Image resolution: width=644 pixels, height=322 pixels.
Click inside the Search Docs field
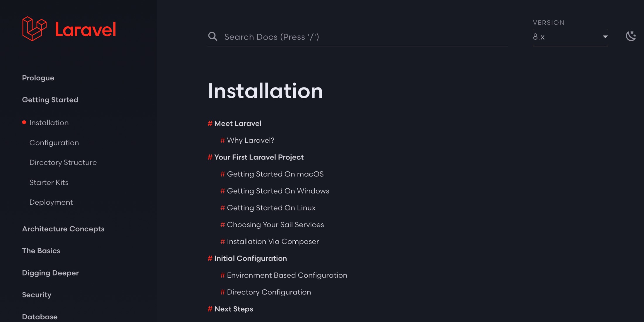click(322, 37)
